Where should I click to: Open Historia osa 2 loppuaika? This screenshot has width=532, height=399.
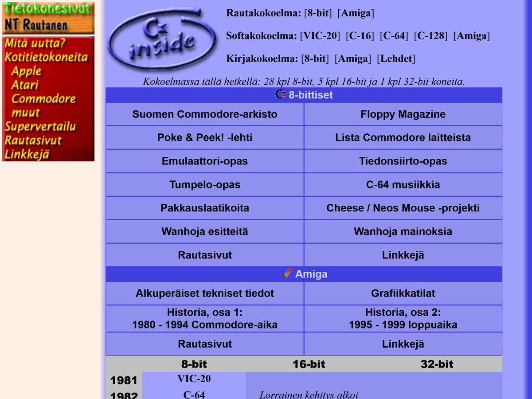403,318
